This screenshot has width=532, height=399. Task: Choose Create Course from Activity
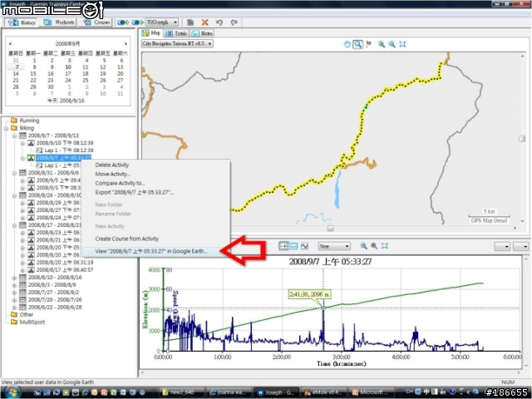pos(127,239)
